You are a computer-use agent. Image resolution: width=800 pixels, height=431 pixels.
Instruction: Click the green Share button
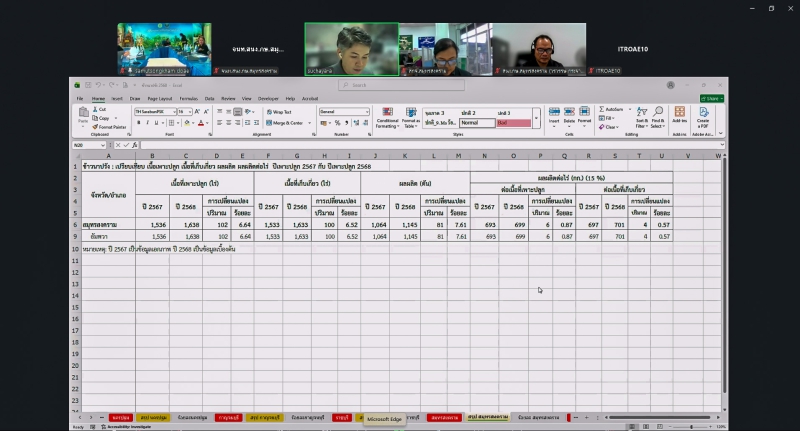(712, 99)
